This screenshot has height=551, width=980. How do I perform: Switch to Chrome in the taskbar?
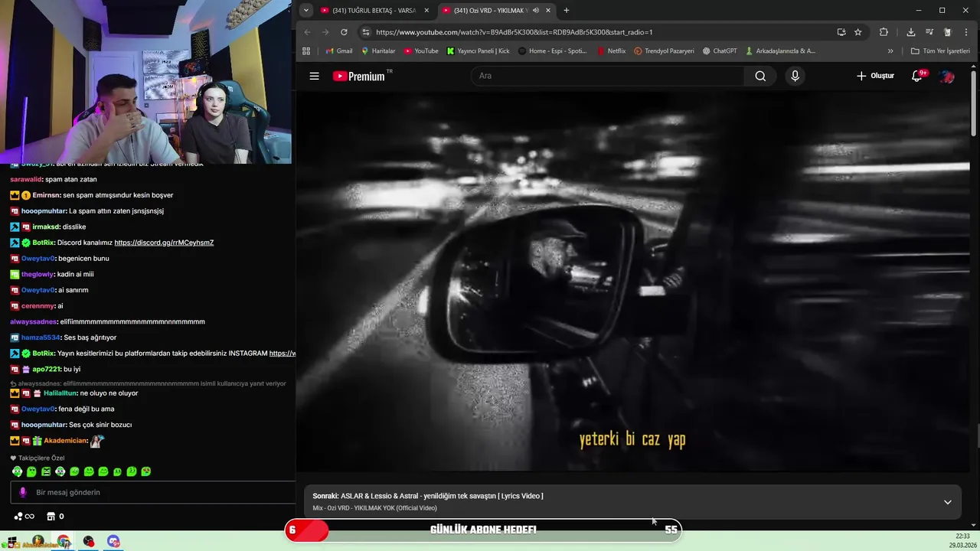(x=63, y=542)
